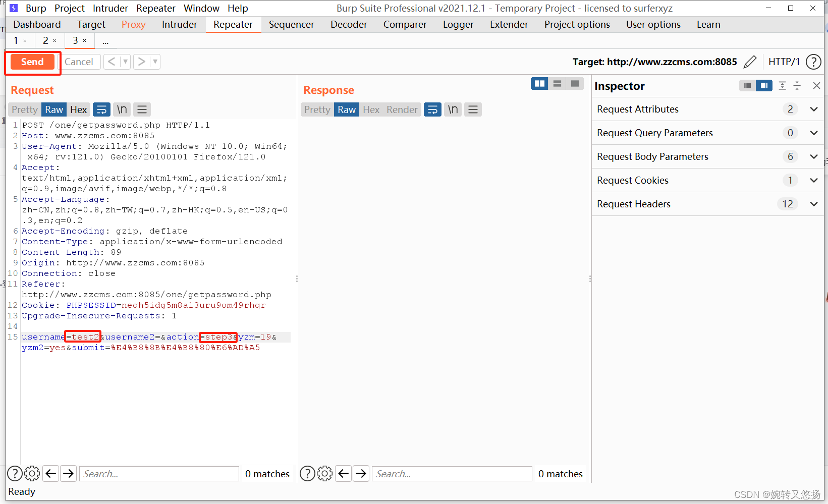Toggle non-printable characters in Response panel
828x504 pixels.
click(453, 109)
